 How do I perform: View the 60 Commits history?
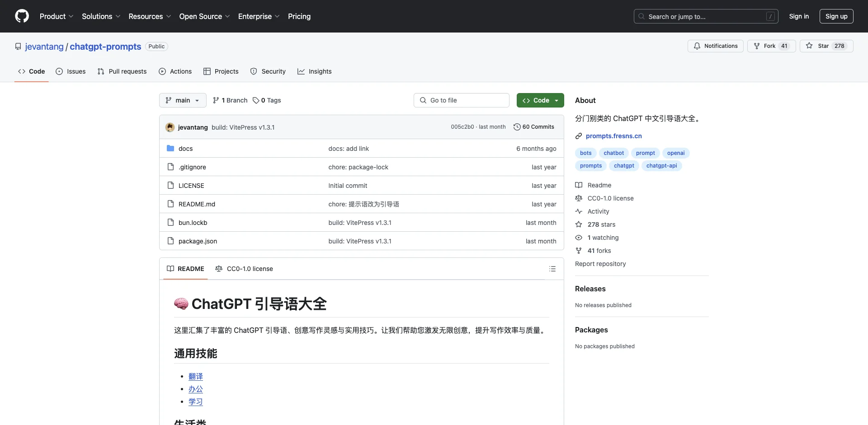coord(534,127)
